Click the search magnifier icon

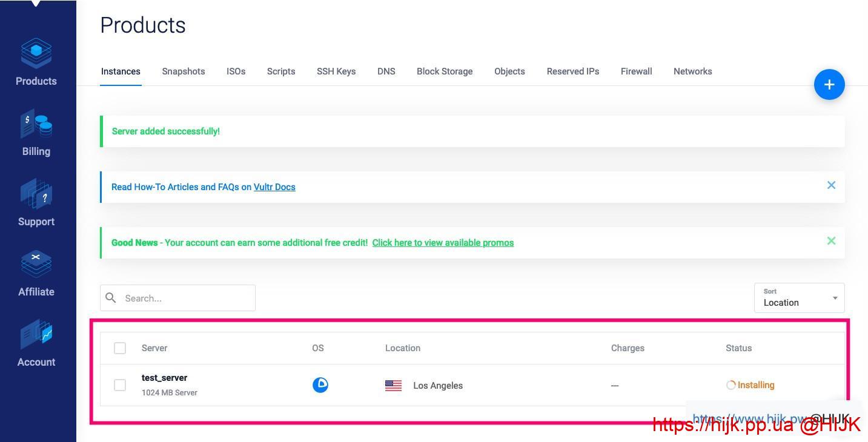pyautogui.click(x=111, y=298)
